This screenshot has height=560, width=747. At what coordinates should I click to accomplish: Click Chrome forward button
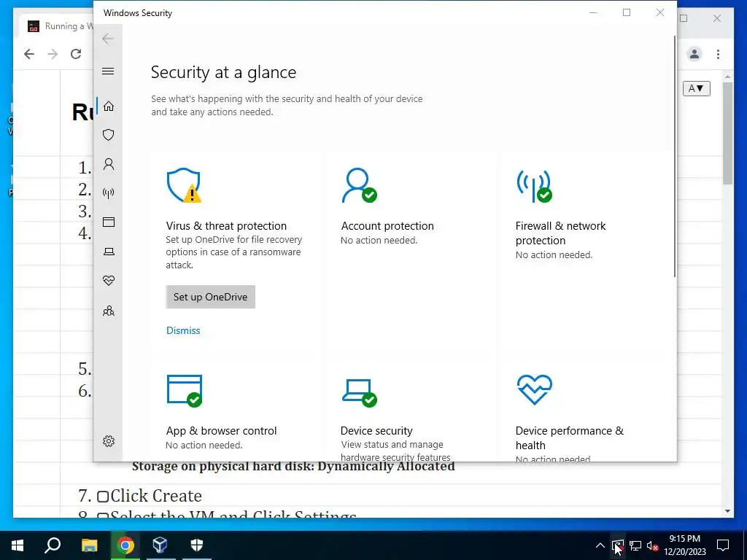pyautogui.click(x=53, y=54)
